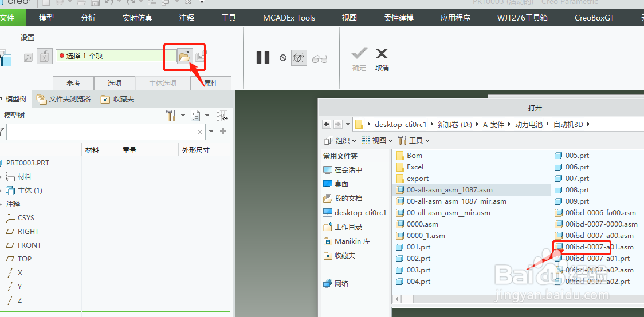Select file 00-all-asm_asm_1087.asm

coord(472,190)
